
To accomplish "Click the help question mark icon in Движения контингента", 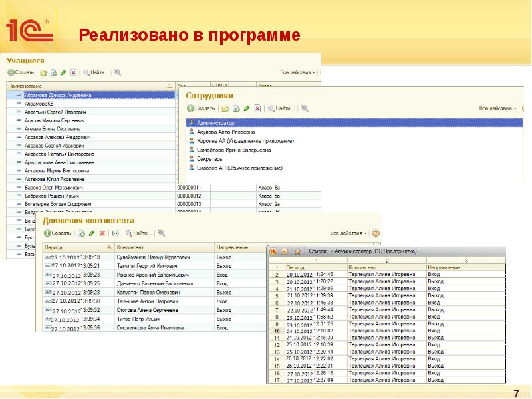I will (x=376, y=233).
